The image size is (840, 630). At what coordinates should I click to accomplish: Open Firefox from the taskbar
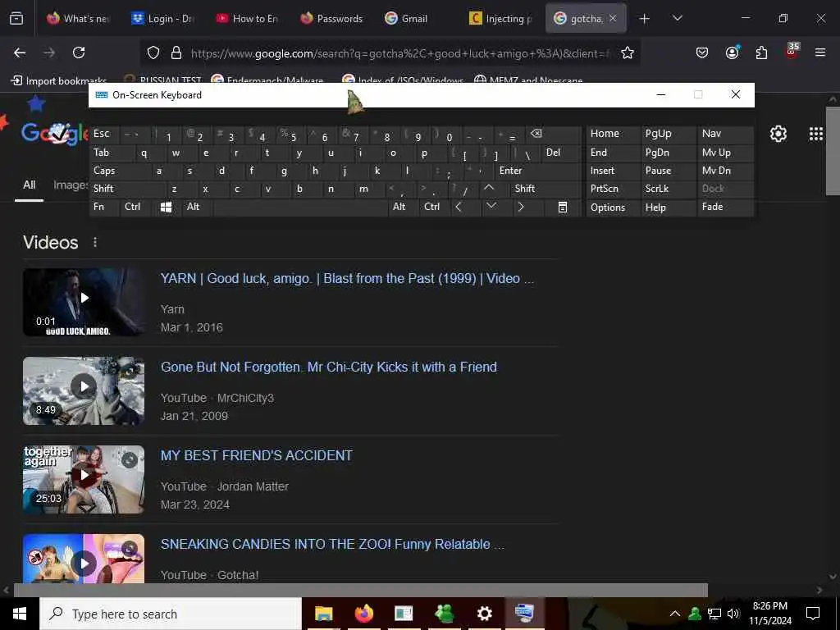(x=363, y=614)
